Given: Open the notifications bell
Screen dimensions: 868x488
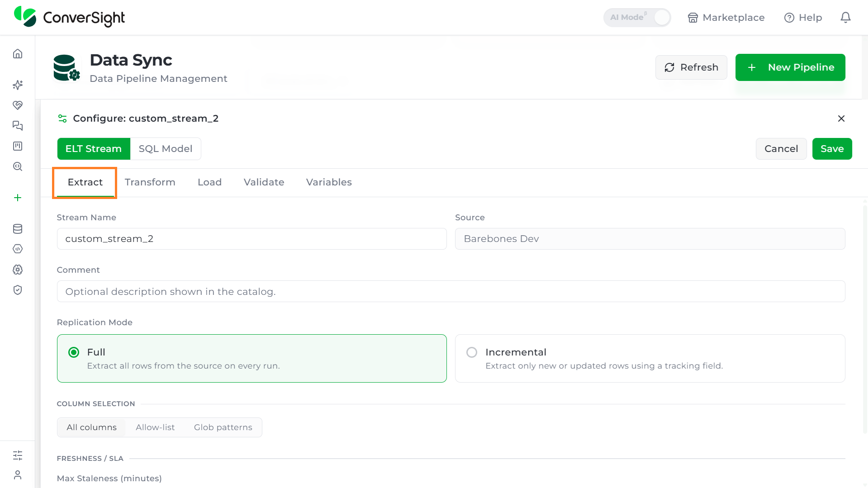Looking at the screenshot, I should tap(845, 18).
